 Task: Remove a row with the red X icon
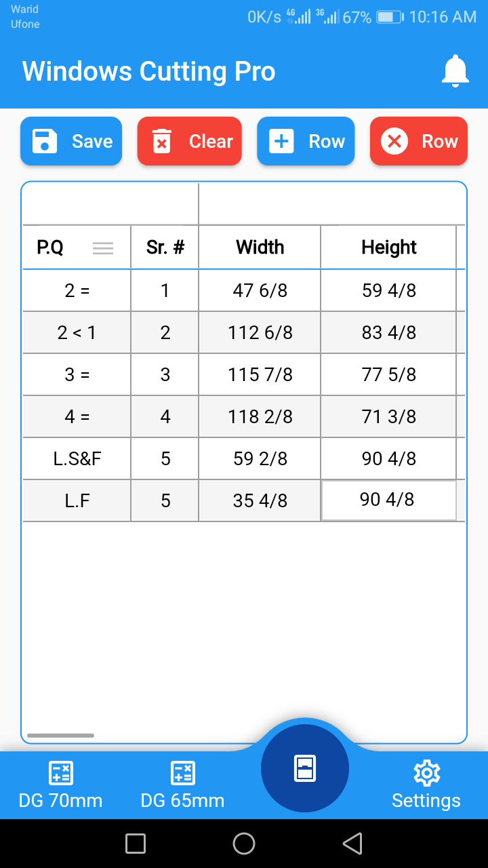coord(394,141)
